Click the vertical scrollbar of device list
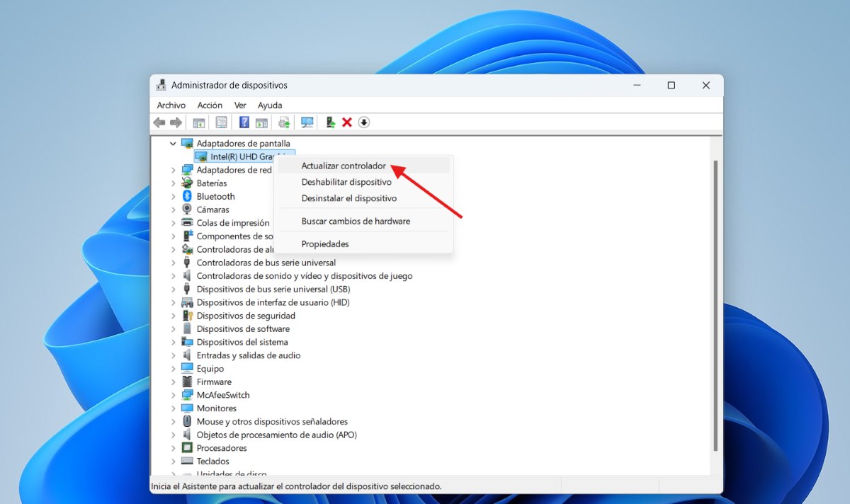Image resolution: width=850 pixels, height=504 pixels. tap(715, 304)
